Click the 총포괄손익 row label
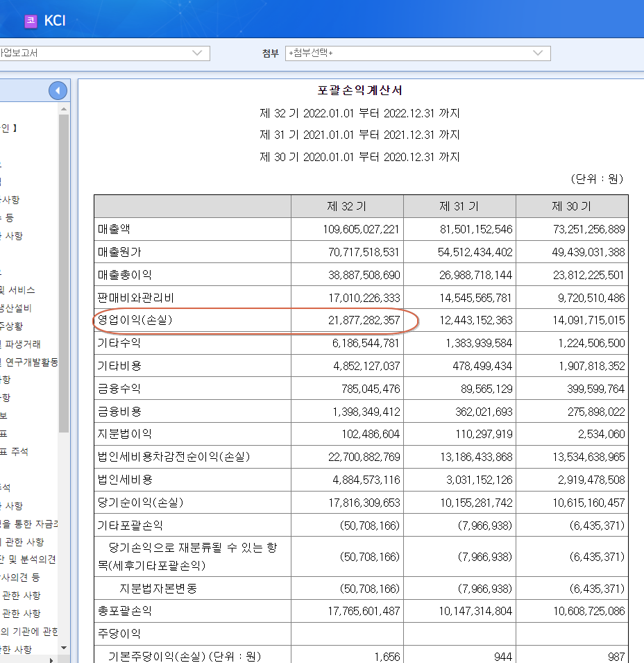The image size is (644, 663). pyautogui.click(x=125, y=611)
